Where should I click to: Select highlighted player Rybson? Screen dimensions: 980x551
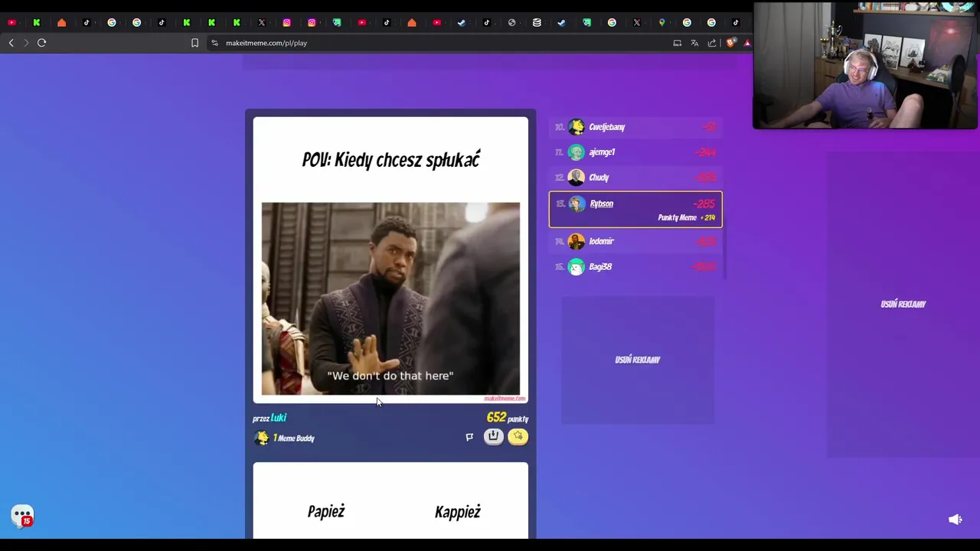point(635,210)
